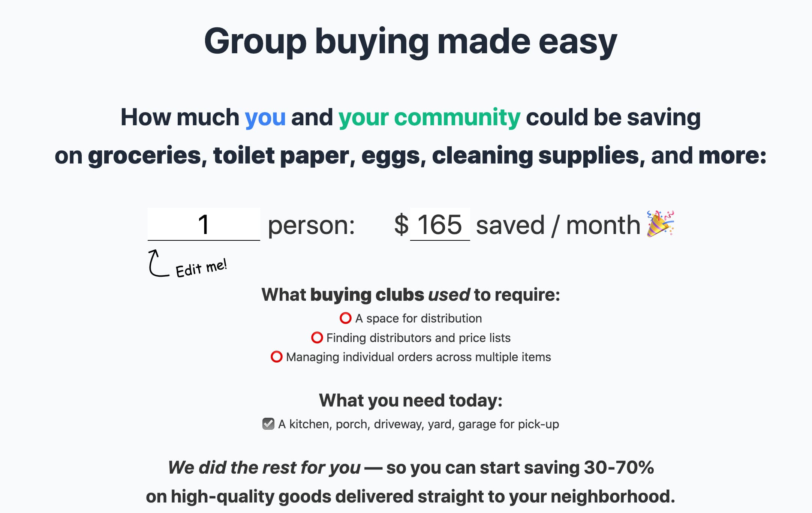
Task: Click the party popper emoji
Action: [x=660, y=224]
